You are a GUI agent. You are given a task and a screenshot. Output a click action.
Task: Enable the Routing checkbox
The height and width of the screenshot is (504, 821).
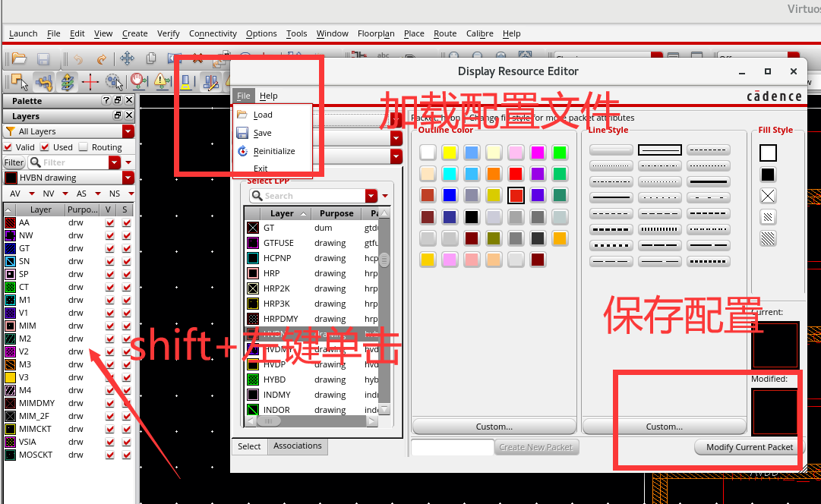point(84,147)
